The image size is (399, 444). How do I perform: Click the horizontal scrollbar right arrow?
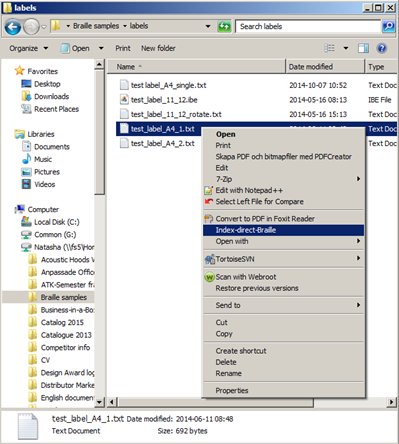(x=391, y=402)
